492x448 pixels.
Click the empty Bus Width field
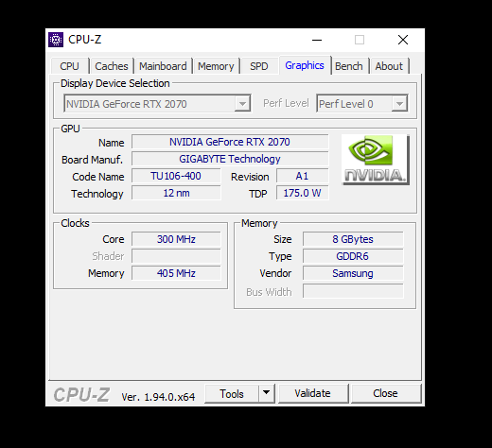coord(353,291)
